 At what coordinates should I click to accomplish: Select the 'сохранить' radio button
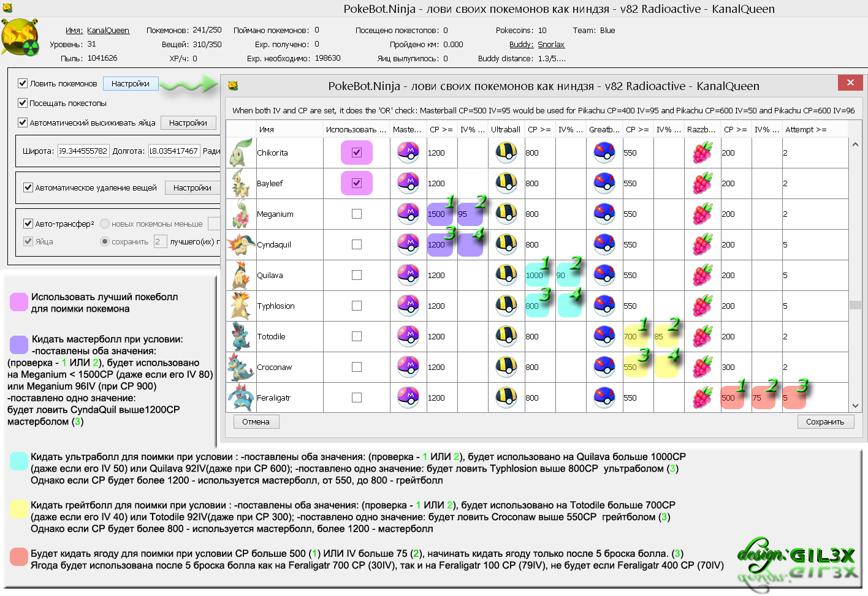pyautogui.click(x=105, y=241)
